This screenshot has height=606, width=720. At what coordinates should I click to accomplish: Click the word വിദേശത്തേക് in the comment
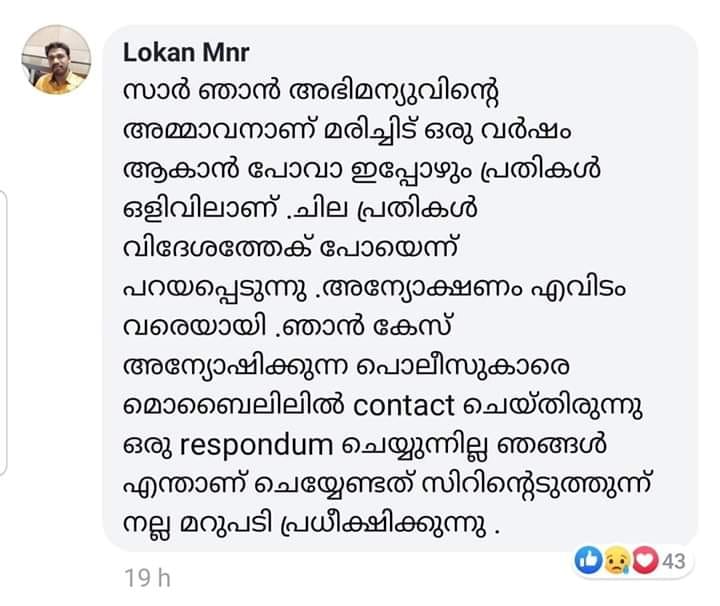[x=218, y=249]
